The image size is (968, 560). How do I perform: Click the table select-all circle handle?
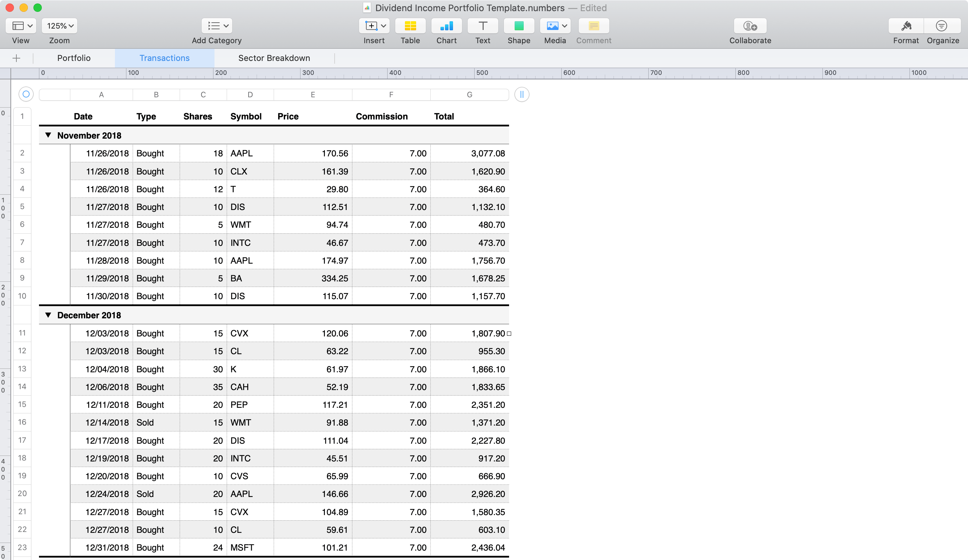26,94
